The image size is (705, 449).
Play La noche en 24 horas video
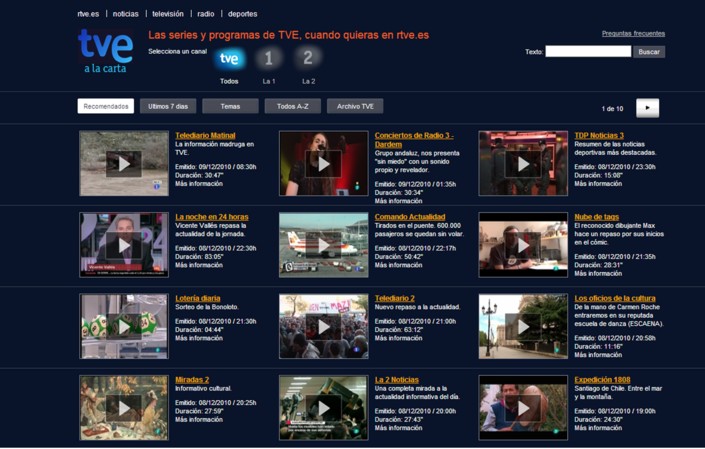coord(124,245)
